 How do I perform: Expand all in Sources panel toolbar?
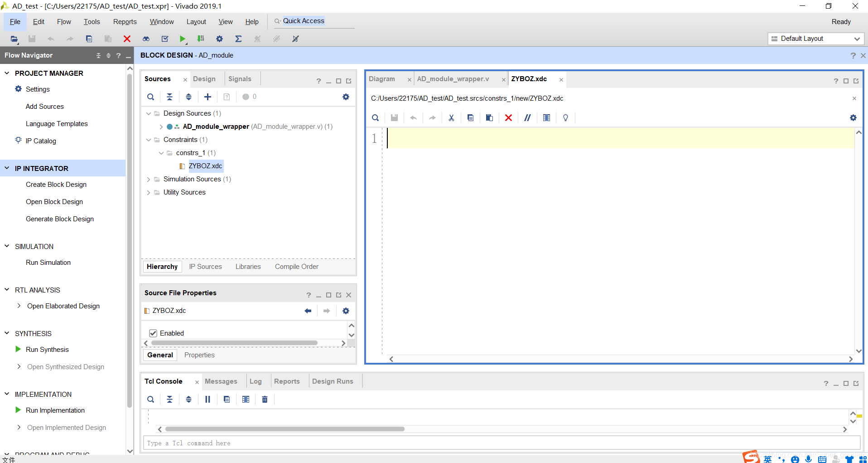pyautogui.click(x=188, y=97)
